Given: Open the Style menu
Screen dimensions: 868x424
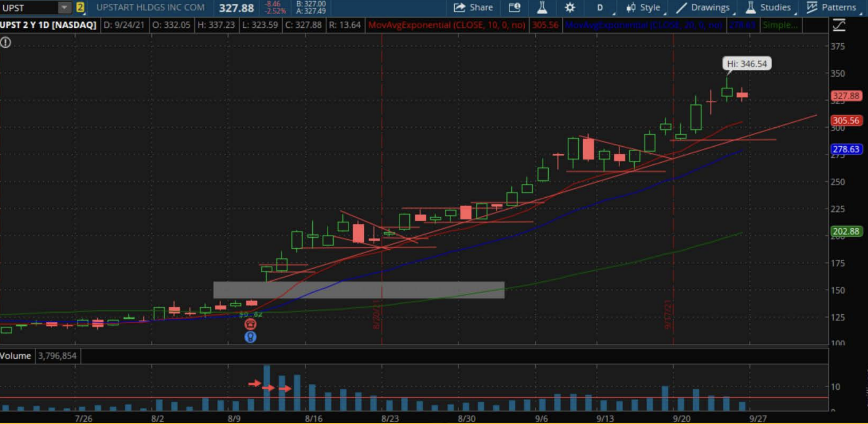Looking at the screenshot, I should pyautogui.click(x=643, y=7).
